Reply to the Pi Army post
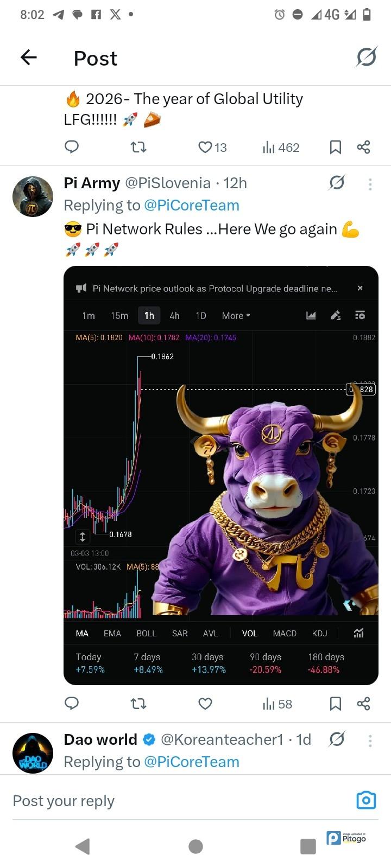 pyautogui.click(x=72, y=704)
